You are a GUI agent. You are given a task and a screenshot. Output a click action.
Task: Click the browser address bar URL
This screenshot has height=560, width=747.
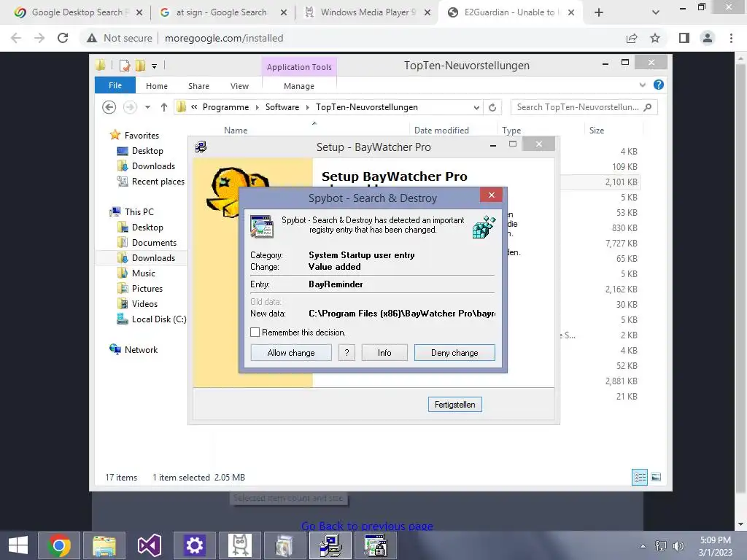(x=224, y=38)
